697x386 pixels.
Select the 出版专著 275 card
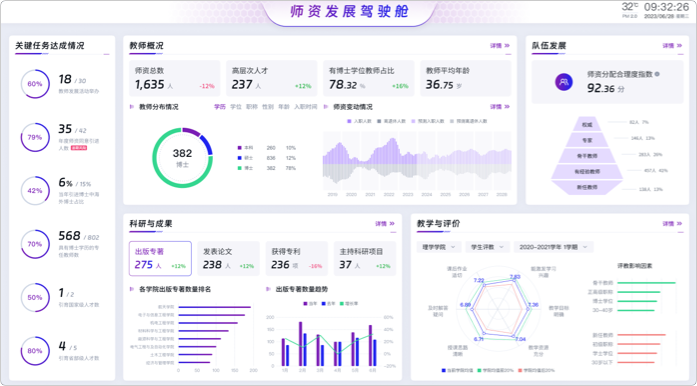point(160,258)
